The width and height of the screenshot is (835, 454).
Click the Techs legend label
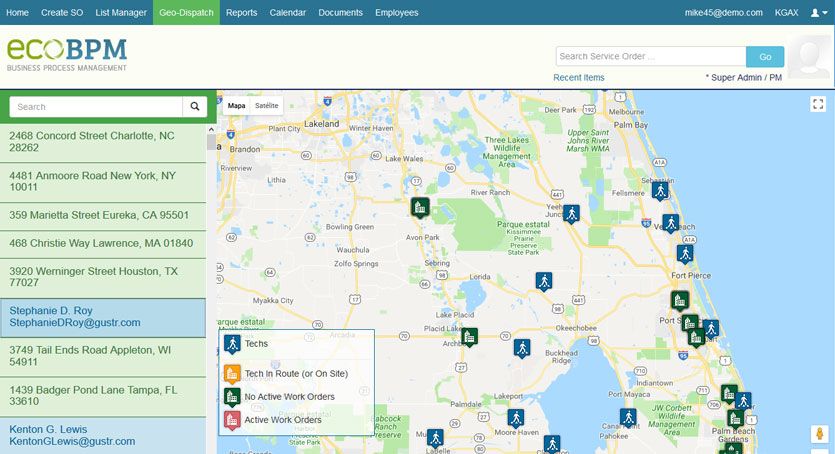click(256, 344)
